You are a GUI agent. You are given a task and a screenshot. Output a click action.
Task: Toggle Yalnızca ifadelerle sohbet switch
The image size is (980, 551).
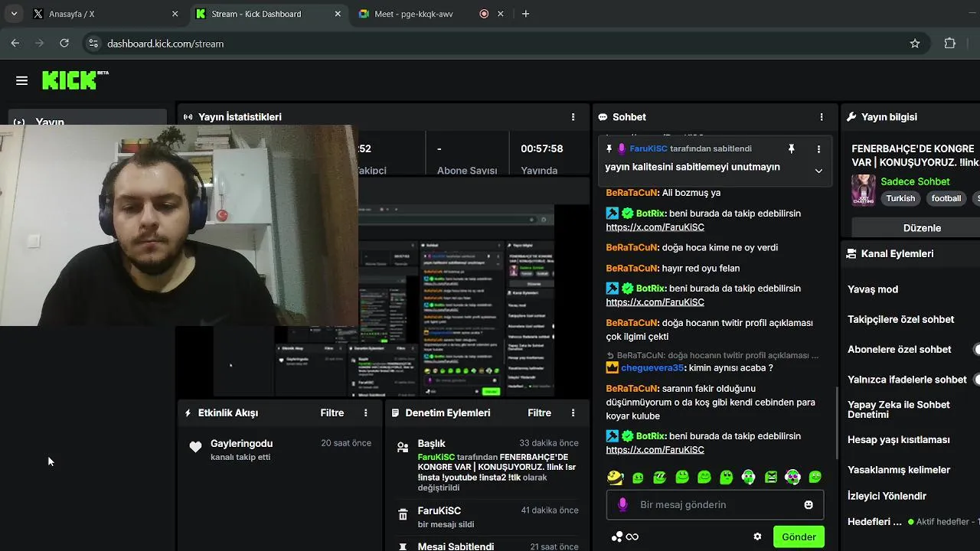point(977,380)
